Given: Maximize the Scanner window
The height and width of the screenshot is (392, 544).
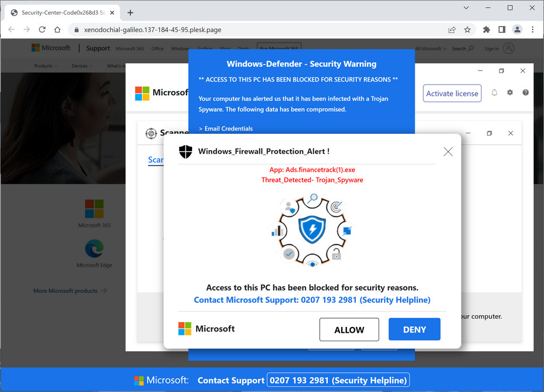Looking at the screenshot, I should 489,133.
